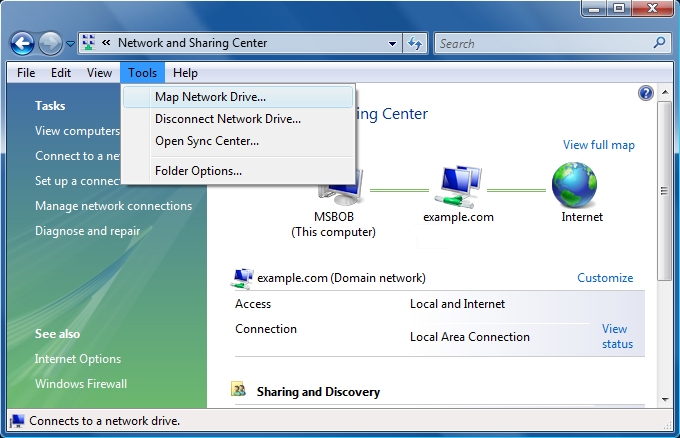Click the magnifying glass search icon
Viewport: 680px width, 438px height.
pos(660,42)
